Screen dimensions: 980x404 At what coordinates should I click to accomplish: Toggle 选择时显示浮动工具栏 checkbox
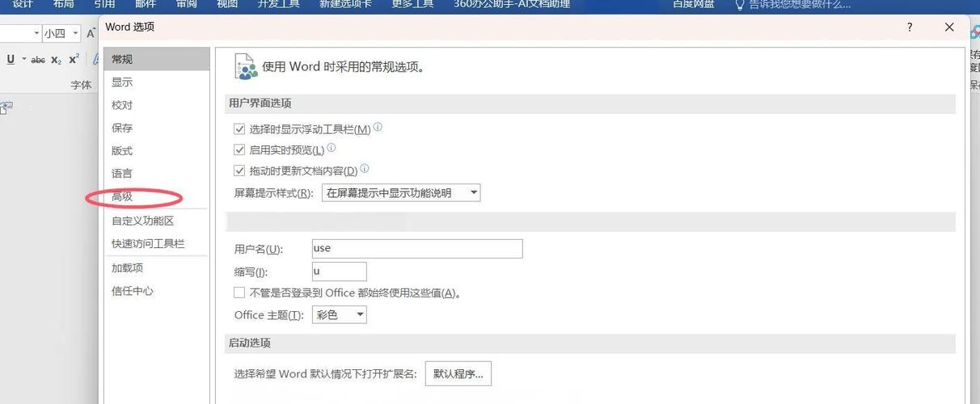pos(239,129)
